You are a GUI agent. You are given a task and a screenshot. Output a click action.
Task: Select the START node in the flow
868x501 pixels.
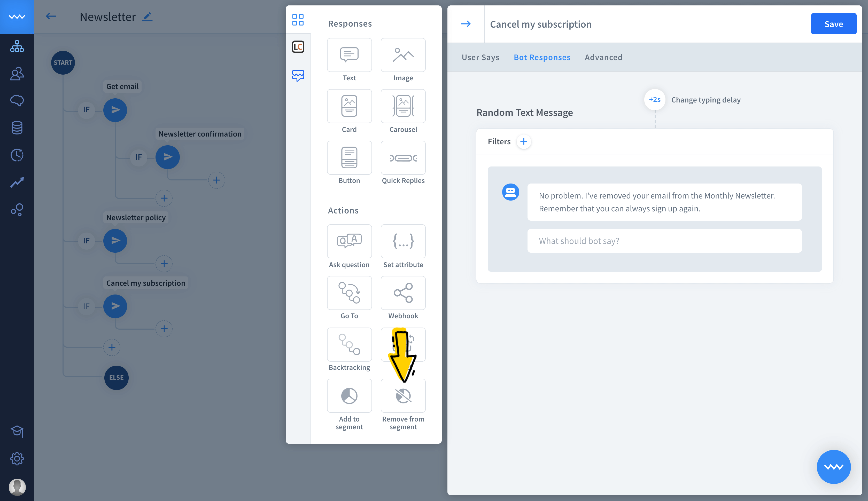63,62
